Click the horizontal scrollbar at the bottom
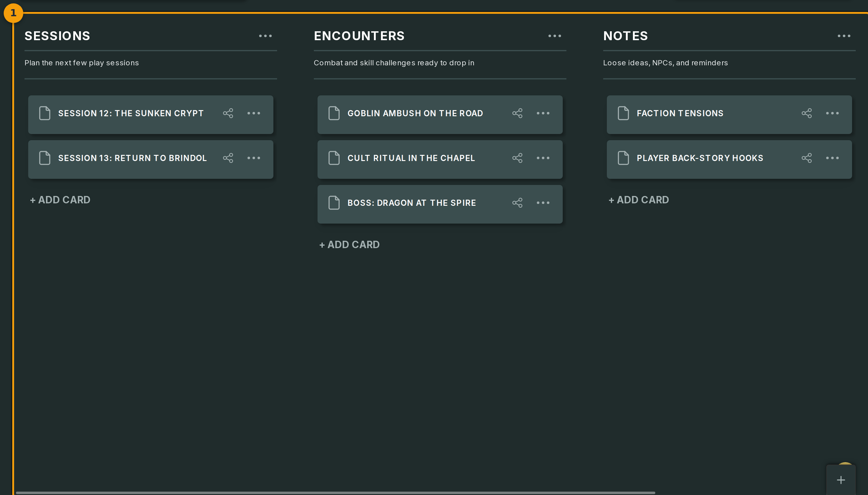The width and height of the screenshot is (868, 495). click(335, 493)
